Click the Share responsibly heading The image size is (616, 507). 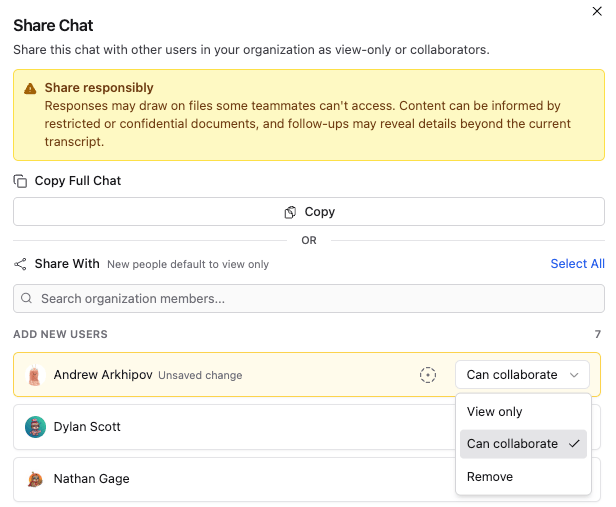click(99, 88)
